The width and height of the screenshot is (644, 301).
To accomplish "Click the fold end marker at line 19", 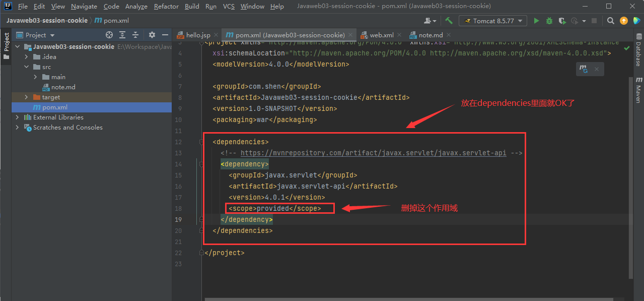I will tap(202, 219).
